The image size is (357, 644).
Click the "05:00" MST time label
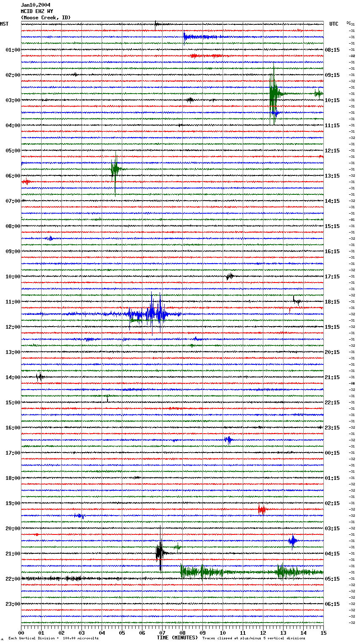13,151
